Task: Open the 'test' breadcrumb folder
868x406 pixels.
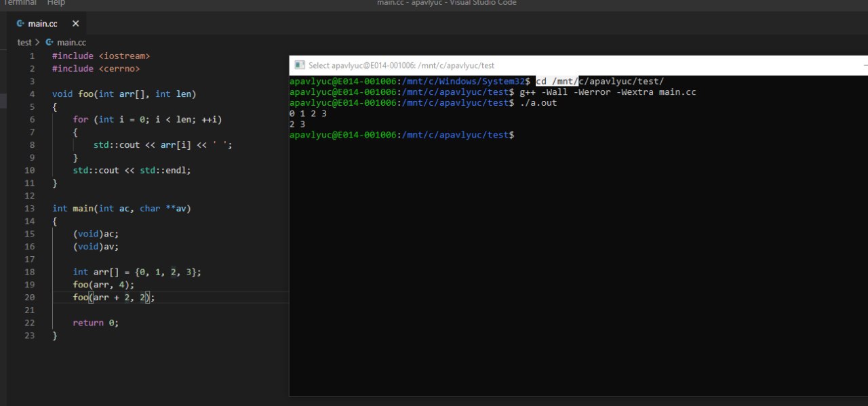Action: [24, 42]
